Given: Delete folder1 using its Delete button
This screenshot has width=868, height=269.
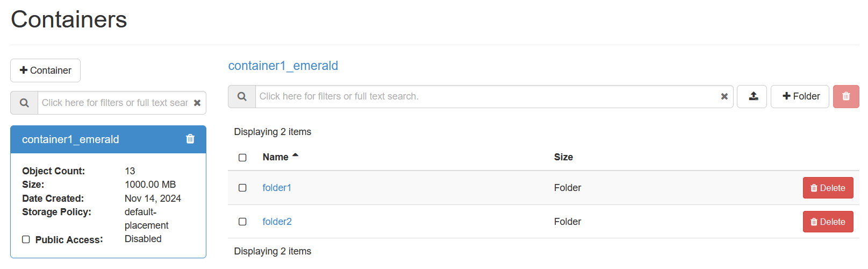Looking at the screenshot, I should [x=828, y=188].
